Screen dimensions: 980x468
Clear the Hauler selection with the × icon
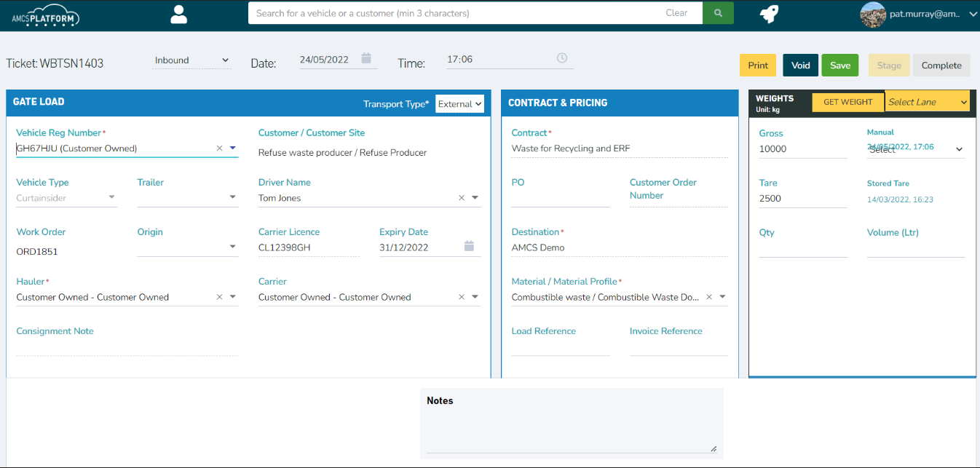click(219, 297)
